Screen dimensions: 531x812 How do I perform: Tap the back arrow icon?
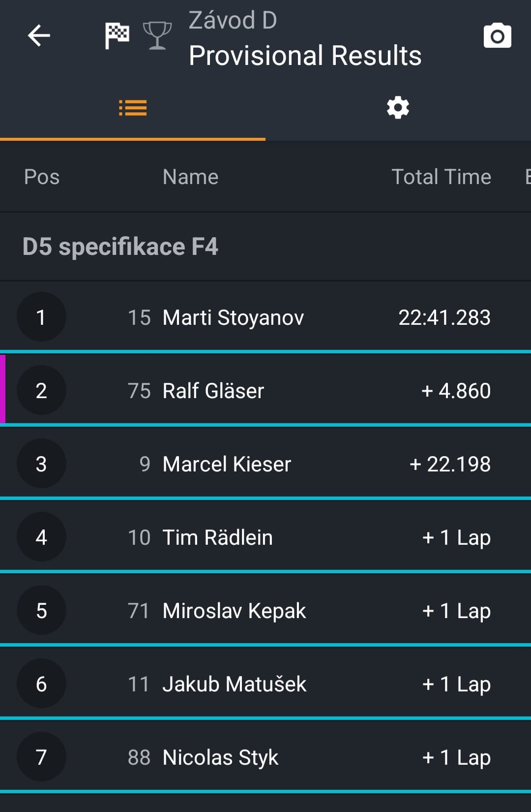pos(39,36)
